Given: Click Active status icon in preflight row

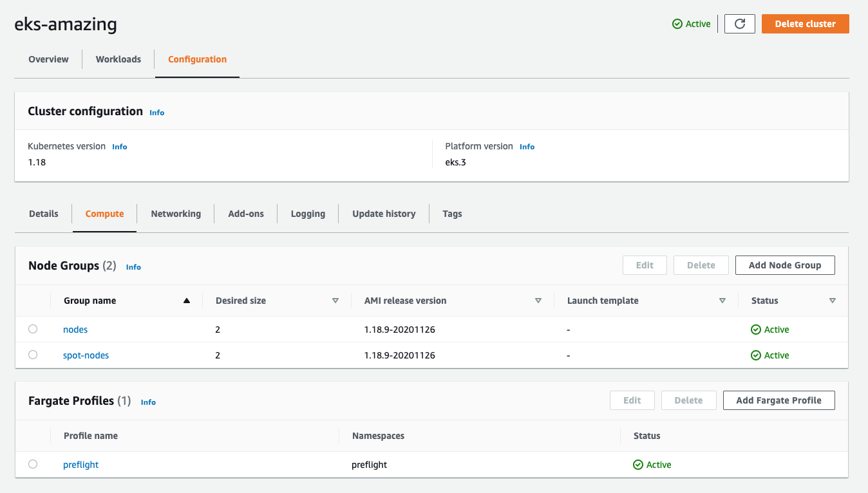Looking at the screenshot, I should coord(638,465).
